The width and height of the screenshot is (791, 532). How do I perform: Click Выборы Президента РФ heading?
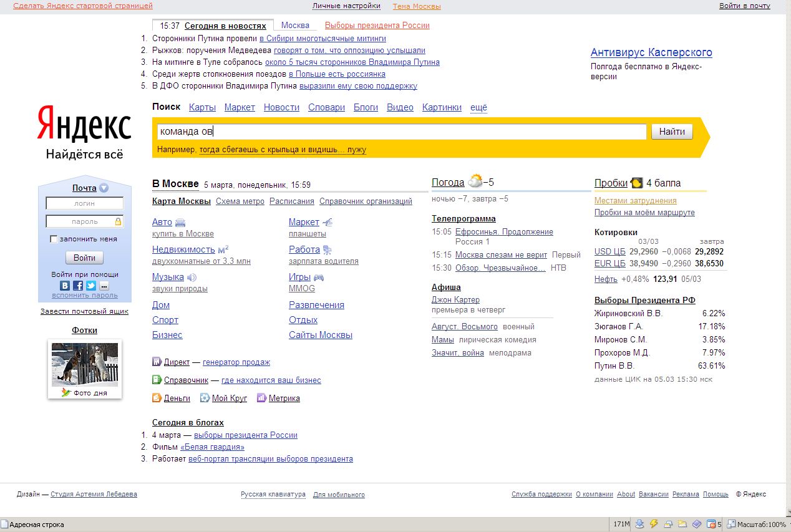tap(645, 300)
